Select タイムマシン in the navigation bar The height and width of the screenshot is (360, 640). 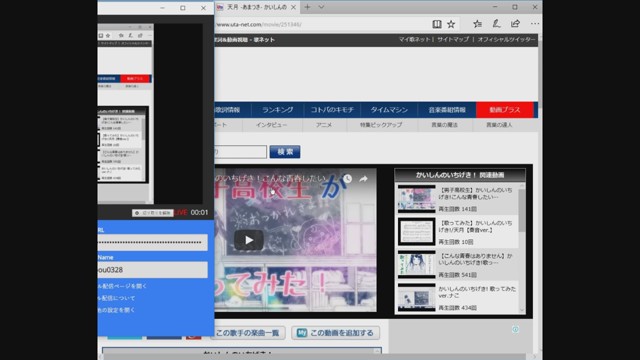389,110
